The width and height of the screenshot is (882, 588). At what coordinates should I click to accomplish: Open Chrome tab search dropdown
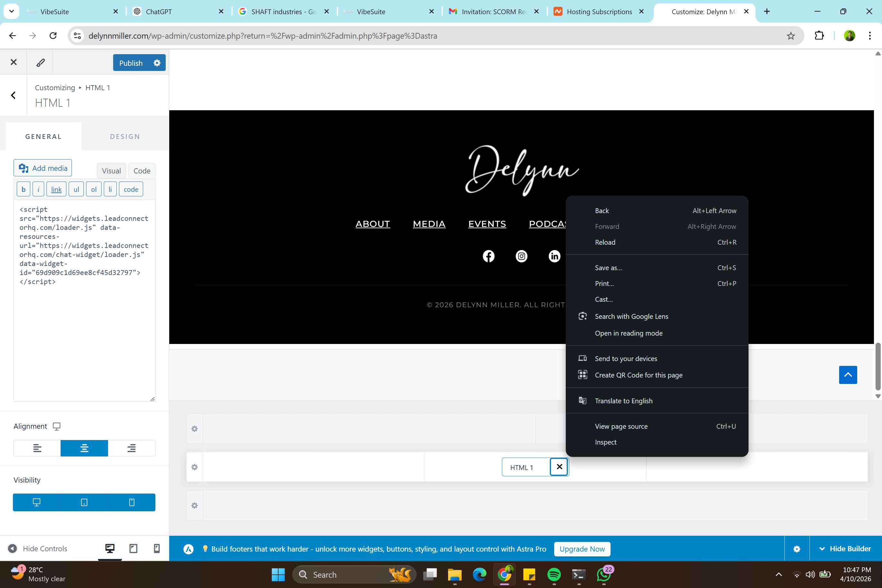pos(11,11)
